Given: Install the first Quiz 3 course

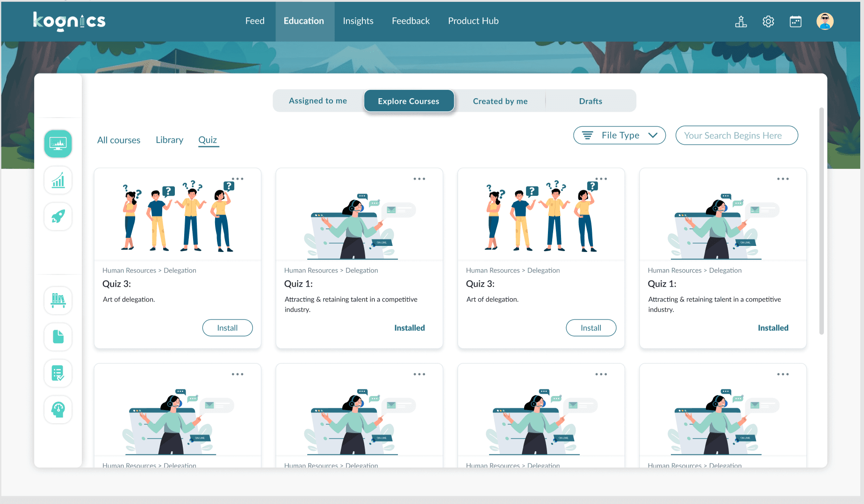Looking at the screenshot, I should pyautogui.click(x=227, y=328).
